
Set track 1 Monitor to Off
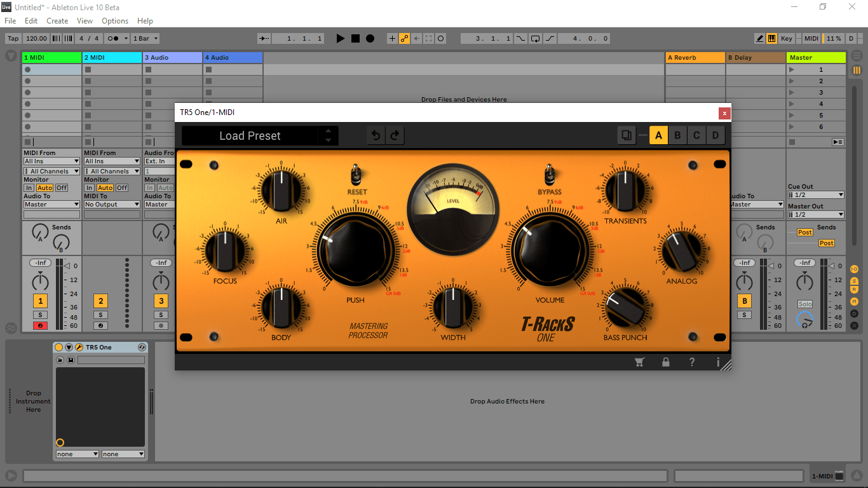pos(62,188)
